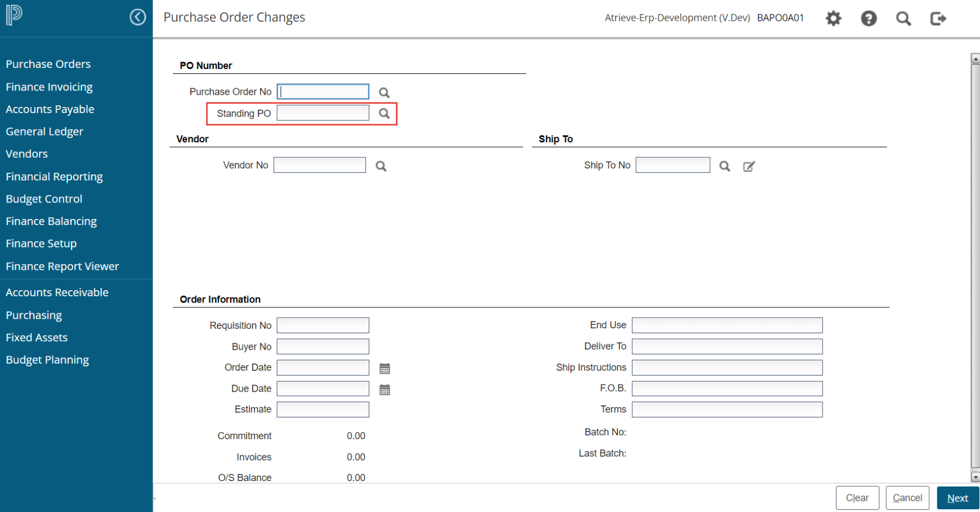Open the Order Date calendar picker
The image size is (980, 512).
click(x=385, y=368)
